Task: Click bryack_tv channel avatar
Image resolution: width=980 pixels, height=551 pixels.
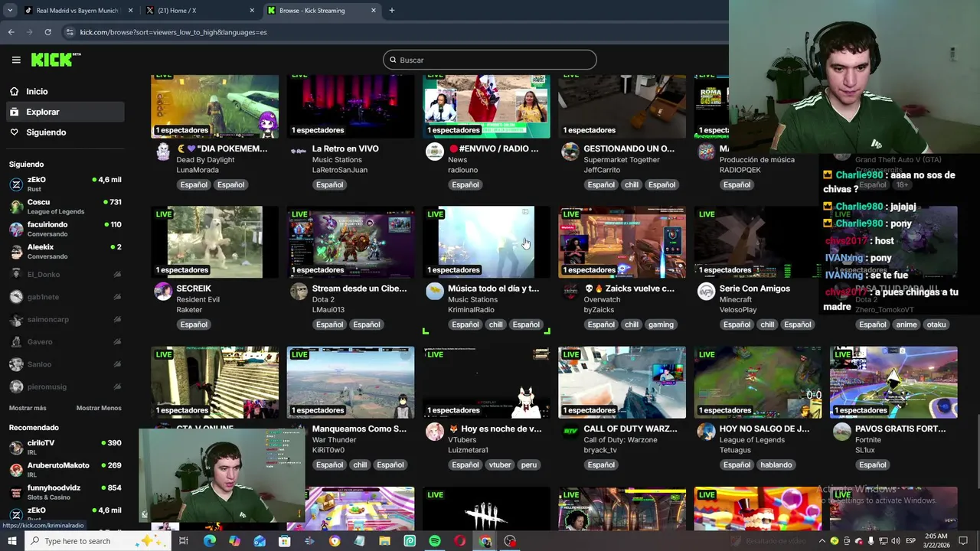Action: (570, 432)
